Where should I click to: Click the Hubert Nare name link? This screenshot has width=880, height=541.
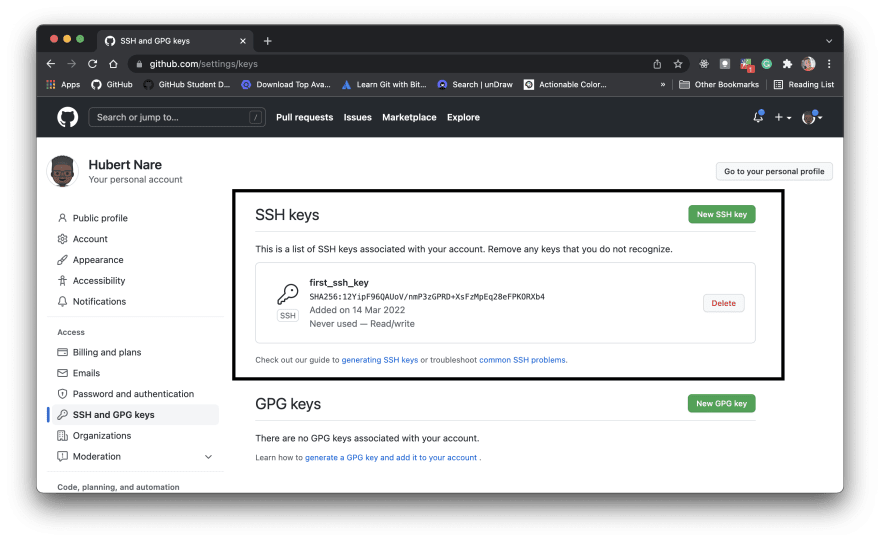[125, 165]
